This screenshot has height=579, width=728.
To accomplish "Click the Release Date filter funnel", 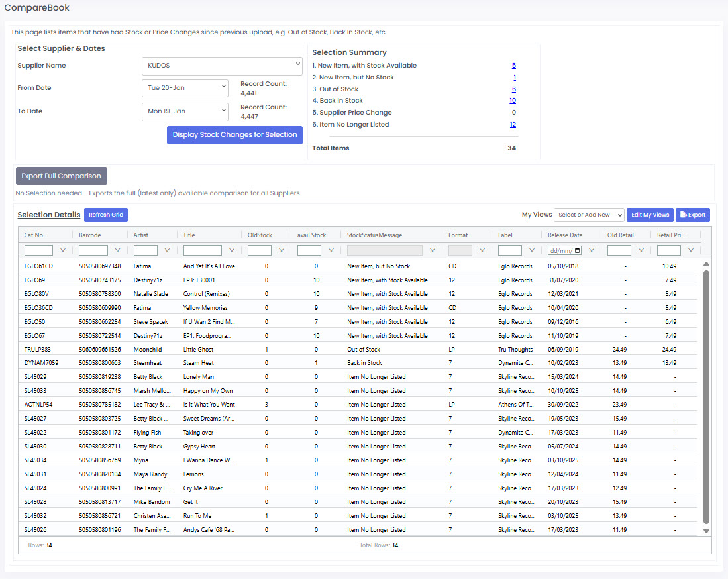I will [591, 250].
